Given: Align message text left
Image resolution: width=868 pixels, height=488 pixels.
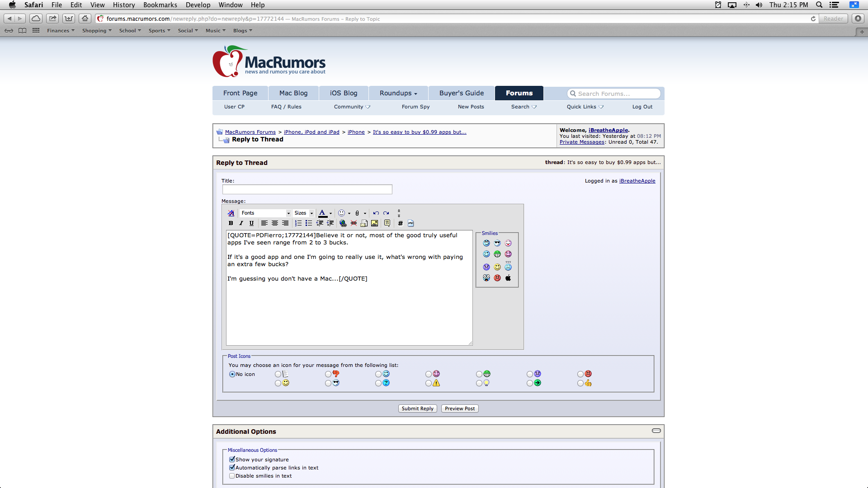Looking at the screenshot, I should [x=264, y=223].
